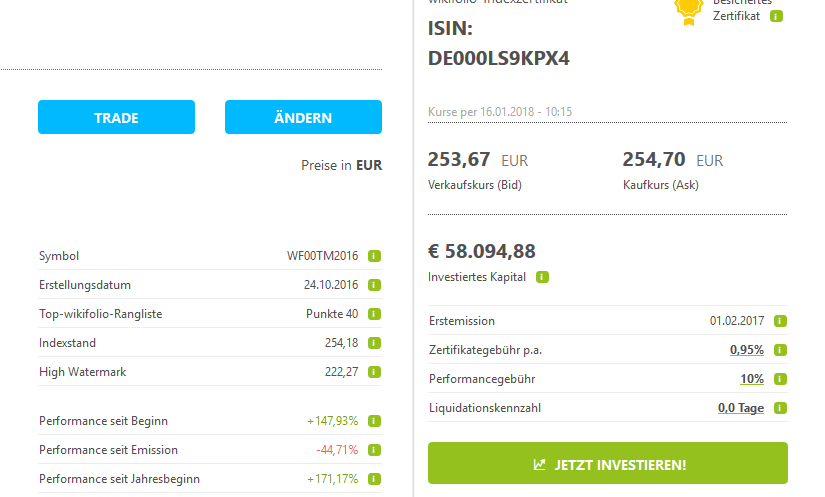Click info icon for Liquidationskennzahl
The width and height of the screenshot is (825, 497).
[780, 408]
